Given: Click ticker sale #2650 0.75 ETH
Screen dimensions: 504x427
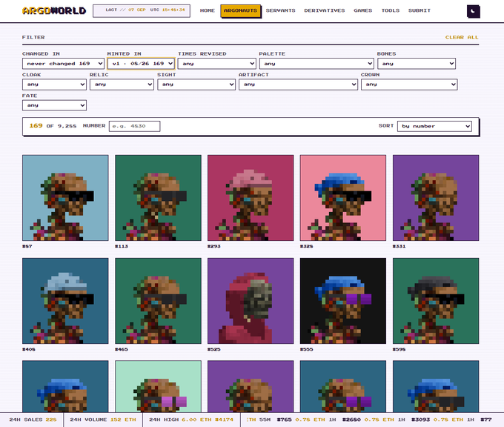Looking at the screenshot, I should (374, 420).
